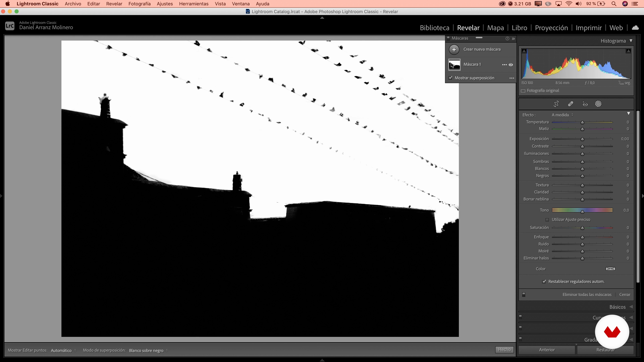Open Wi-Fi status in menu bar
The width and height of the screenshot is (644, 362).
(x=569, y=4)
